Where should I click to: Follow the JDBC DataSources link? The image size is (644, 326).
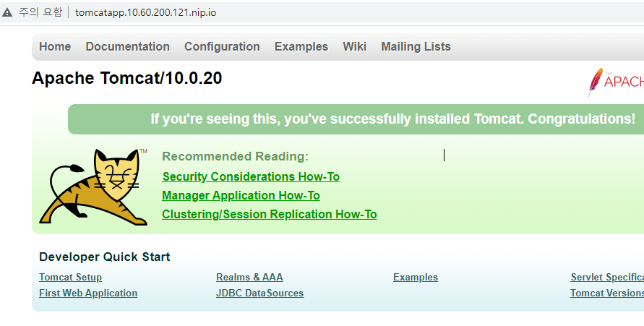click(x=260, y=293)
